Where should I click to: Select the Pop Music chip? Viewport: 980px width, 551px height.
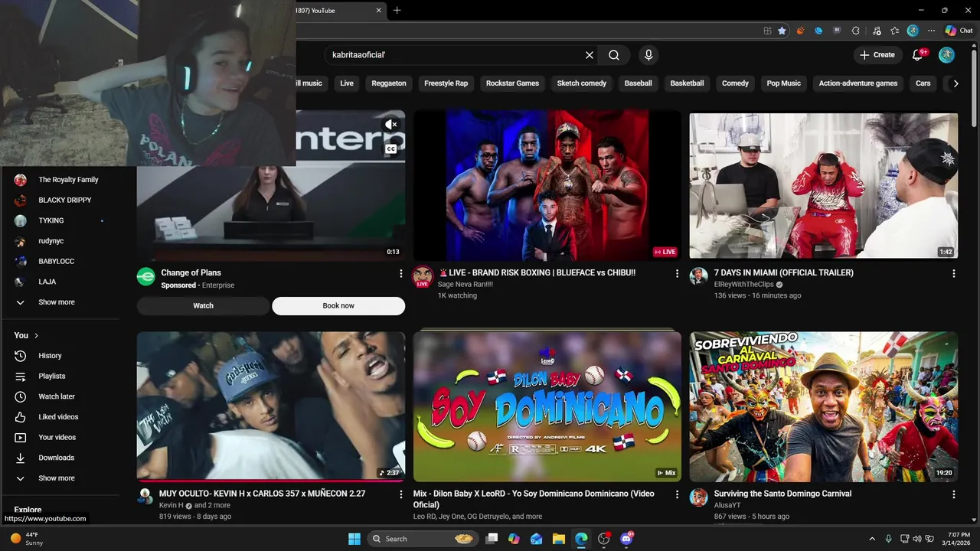pyautogui.click(x=784, y=83)
